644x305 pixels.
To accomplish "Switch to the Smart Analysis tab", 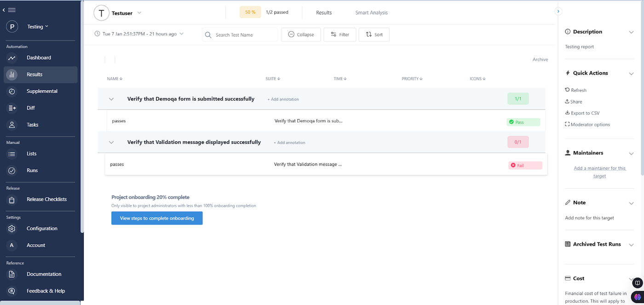I will pyautogui.click(x=372, y=13).
